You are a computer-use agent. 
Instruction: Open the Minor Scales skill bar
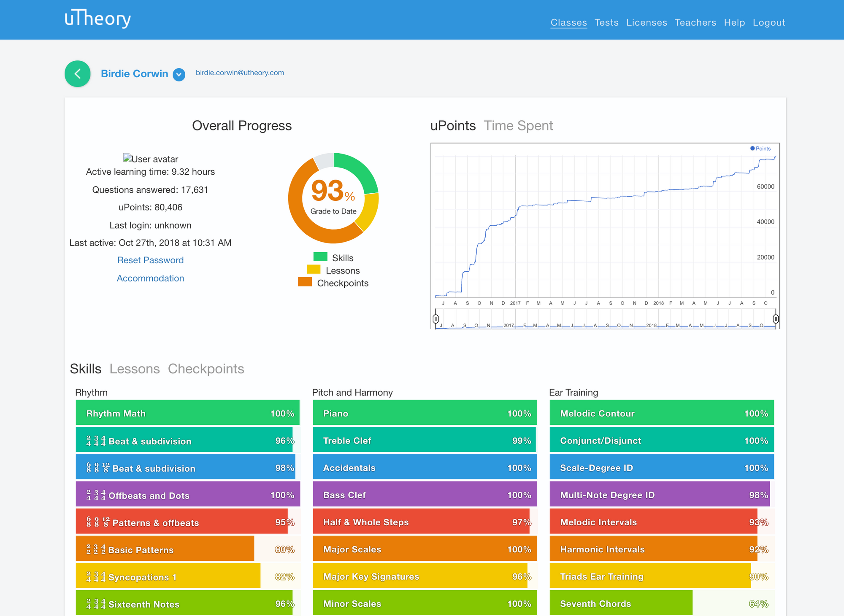coord(425,603)
